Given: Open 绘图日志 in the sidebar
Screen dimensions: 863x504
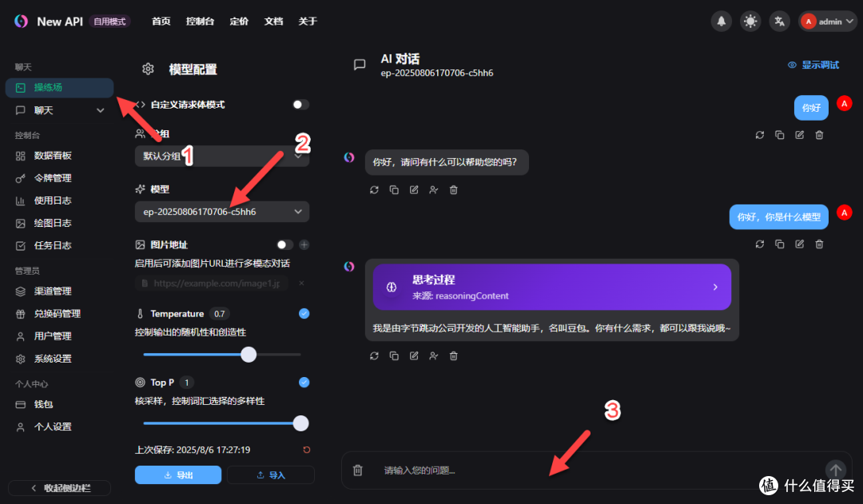Looking at the screenshot, I should tap(59, 224).
